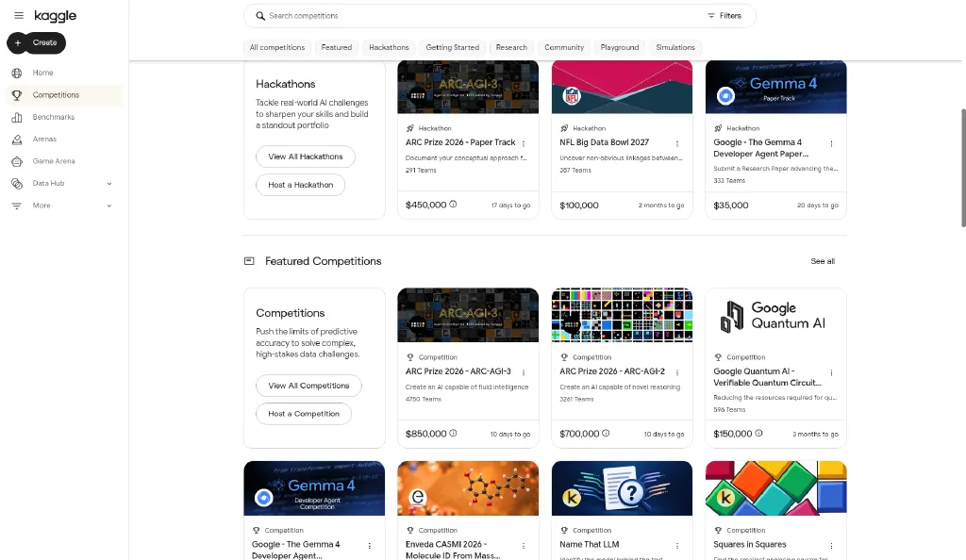Click the Enveda molecule banner image

point(468,488)
